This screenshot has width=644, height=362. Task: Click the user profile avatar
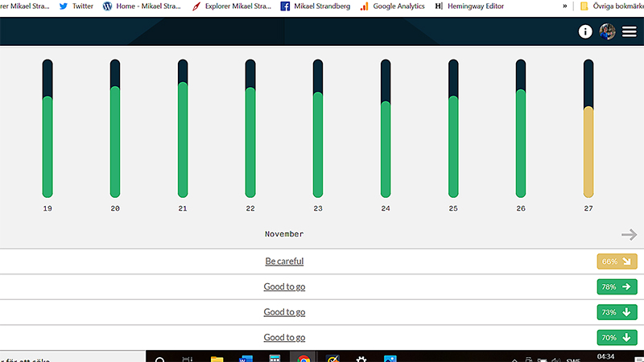click(x=607, y=31)
